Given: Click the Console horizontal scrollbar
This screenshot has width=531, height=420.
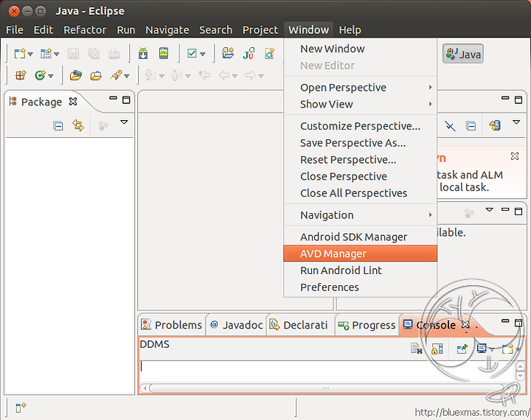Looking at the screenshot, I should coord(327,388).
